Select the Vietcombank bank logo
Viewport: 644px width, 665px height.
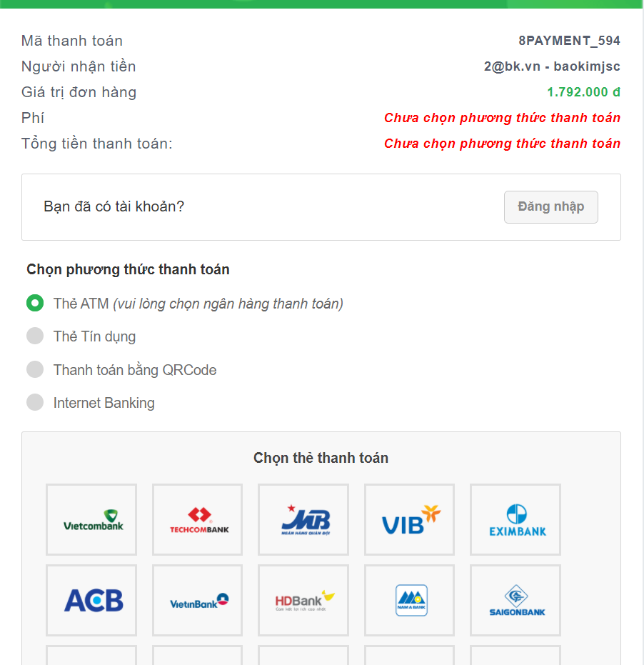point(91,519)
